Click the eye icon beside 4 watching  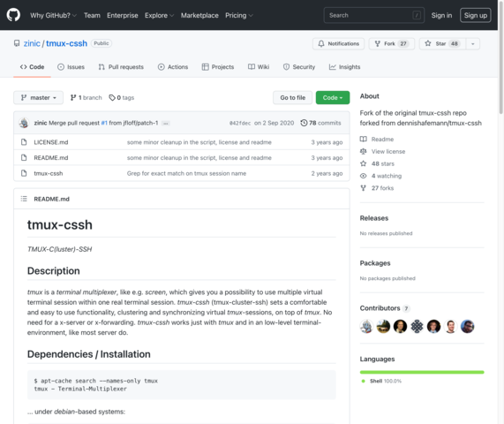click(363, 176)
